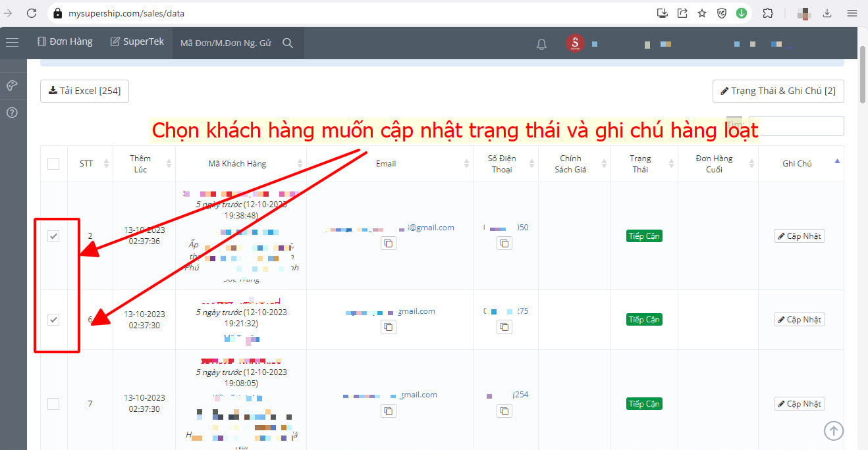This screenshot has height=450, width=868.
Task: Click Tiếp Cận status badge of row 7
Action: [644, 404]
